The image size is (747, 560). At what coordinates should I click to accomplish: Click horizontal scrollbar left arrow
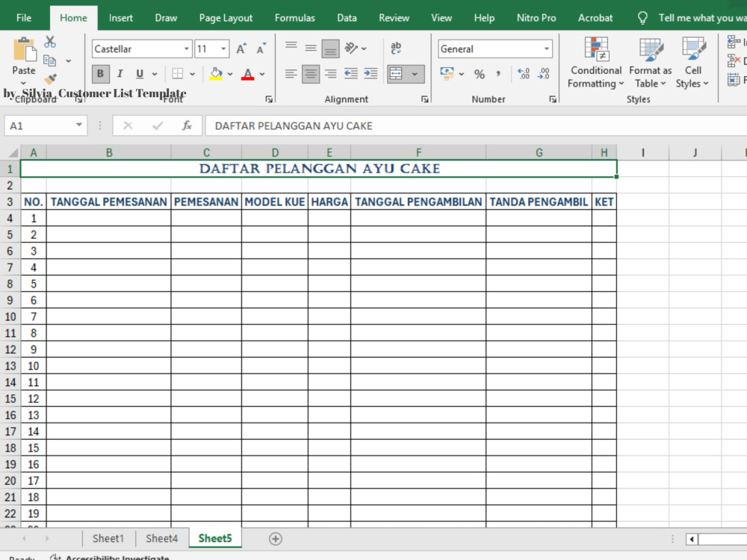tap(692, 539)
